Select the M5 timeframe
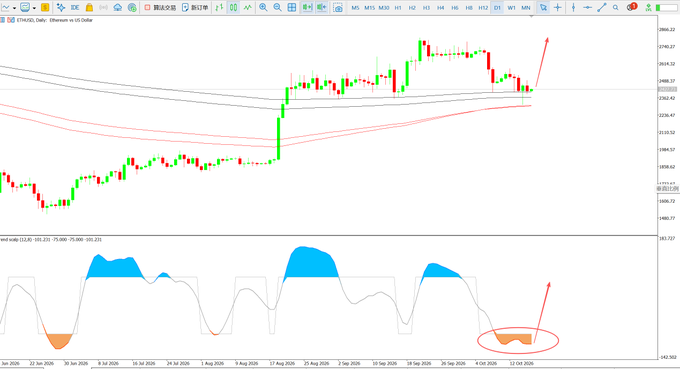Viewport: 680px width, 369px height. click(355, 8)
